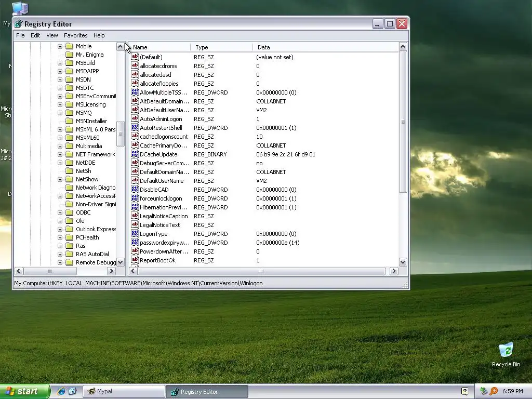Click the (Default) value icon
This screenshot has width=532, height=399.
pyautogui.click(x=135, y=57)
